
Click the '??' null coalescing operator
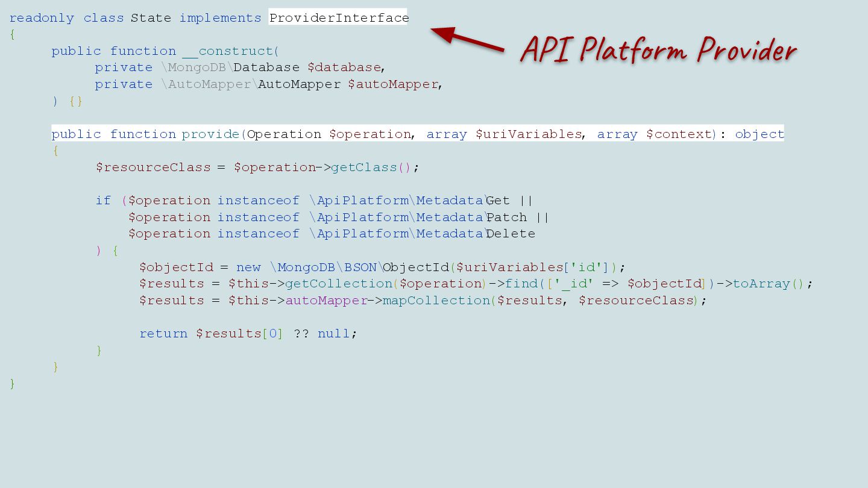pyautogui.click(x=301, y=334)
